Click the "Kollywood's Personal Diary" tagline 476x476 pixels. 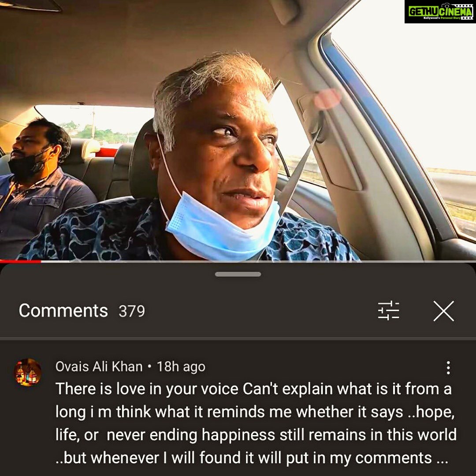coord(442,18)
